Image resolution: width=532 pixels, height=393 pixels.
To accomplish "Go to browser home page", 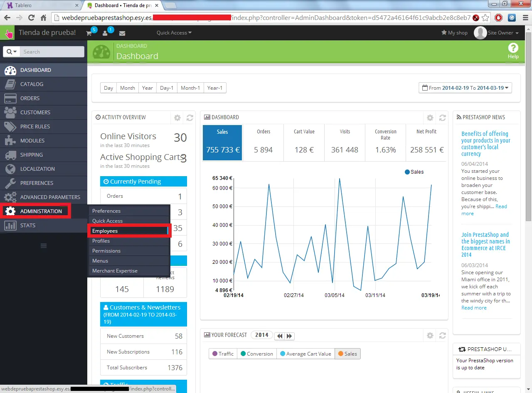I will coord(43,18).
